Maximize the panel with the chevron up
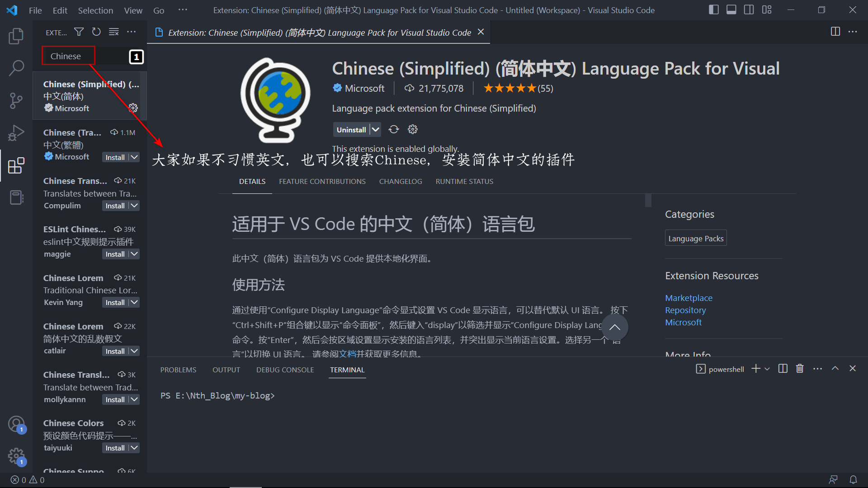The height and width of the screenshot is (488, 868). pos(835,369)
